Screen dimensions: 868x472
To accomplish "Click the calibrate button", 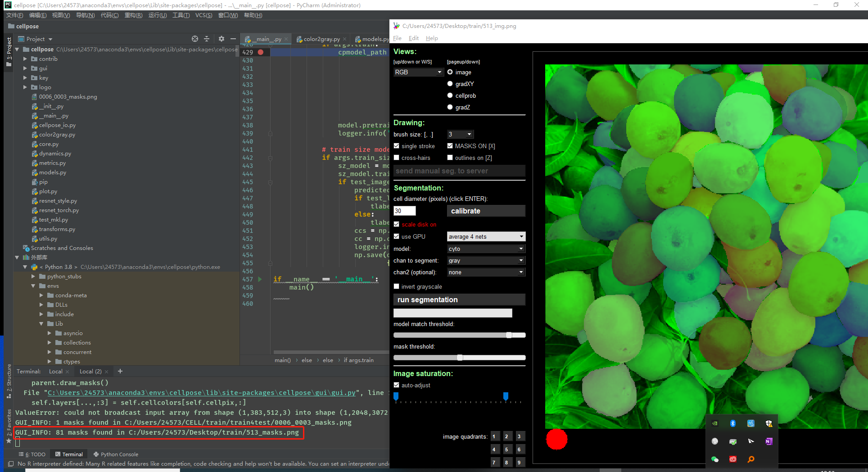I will tap(486, 211).
